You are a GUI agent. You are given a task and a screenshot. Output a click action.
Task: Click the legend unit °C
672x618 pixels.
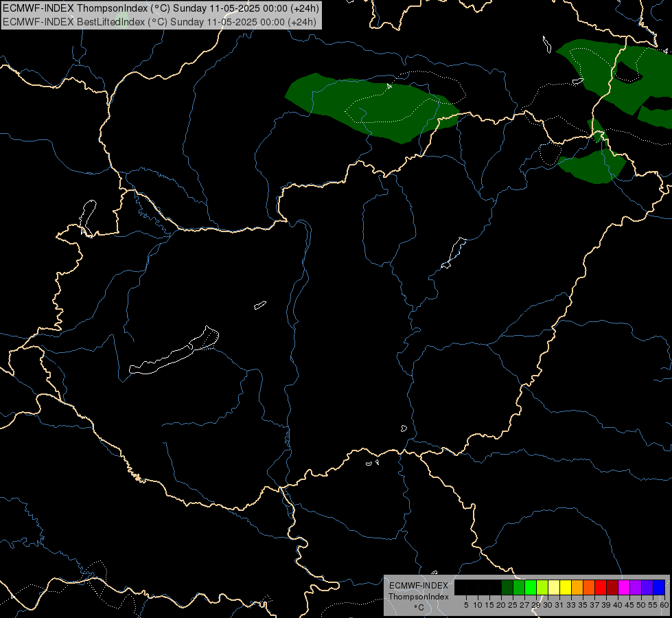[x=419, y=607]
